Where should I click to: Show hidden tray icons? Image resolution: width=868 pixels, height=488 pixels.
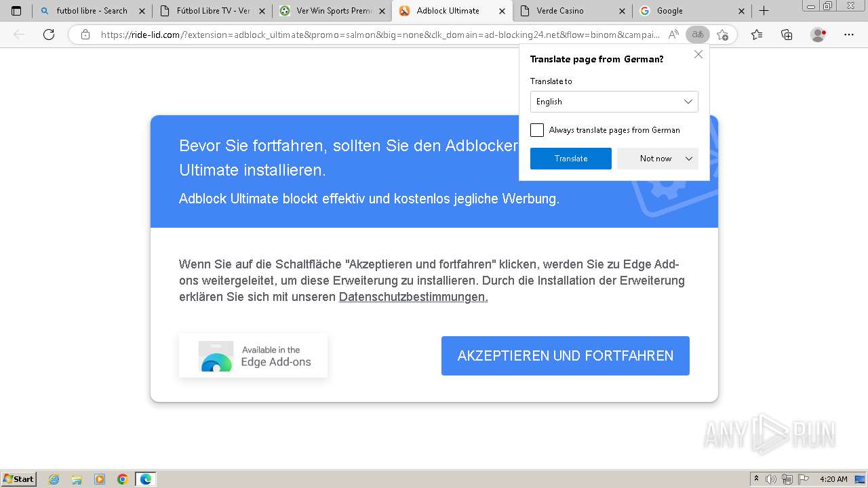pos(757,479)
